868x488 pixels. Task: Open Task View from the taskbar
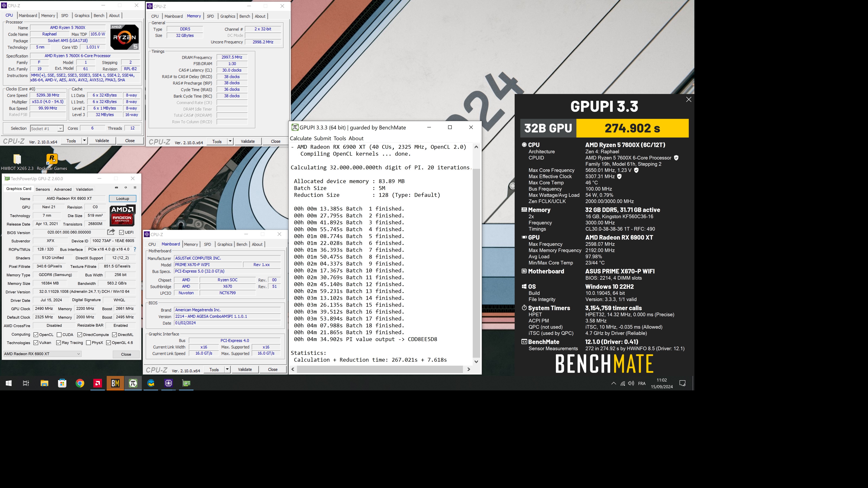26,383
